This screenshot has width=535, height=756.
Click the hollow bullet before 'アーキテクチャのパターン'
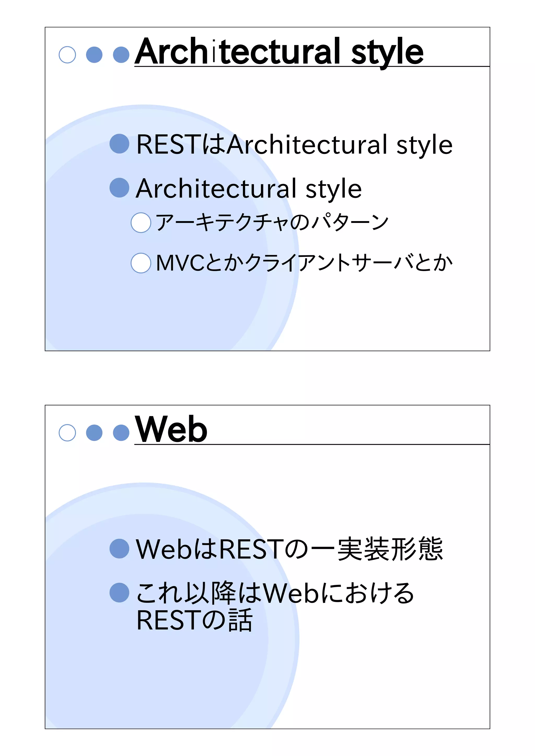(x=141, y=222)
